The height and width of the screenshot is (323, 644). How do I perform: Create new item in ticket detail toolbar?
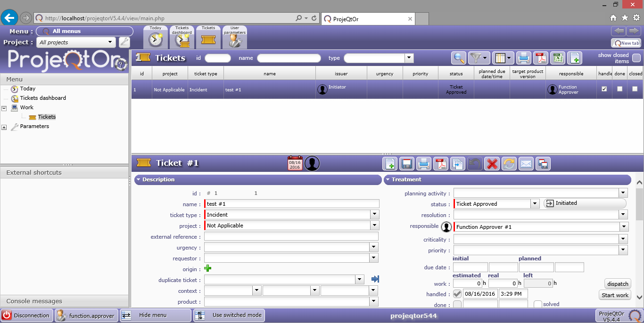(x=390, y=164)
